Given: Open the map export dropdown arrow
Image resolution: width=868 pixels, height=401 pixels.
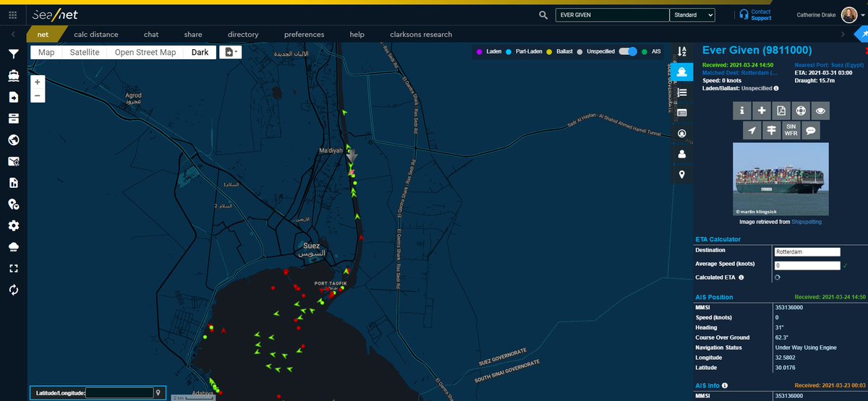Looking at the screenshot, I should click(232, 52).
